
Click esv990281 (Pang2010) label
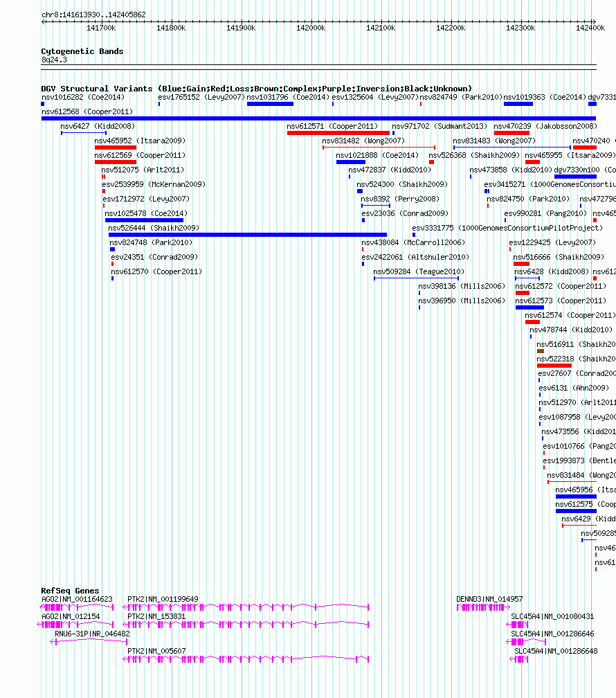(x=545, y=214)
